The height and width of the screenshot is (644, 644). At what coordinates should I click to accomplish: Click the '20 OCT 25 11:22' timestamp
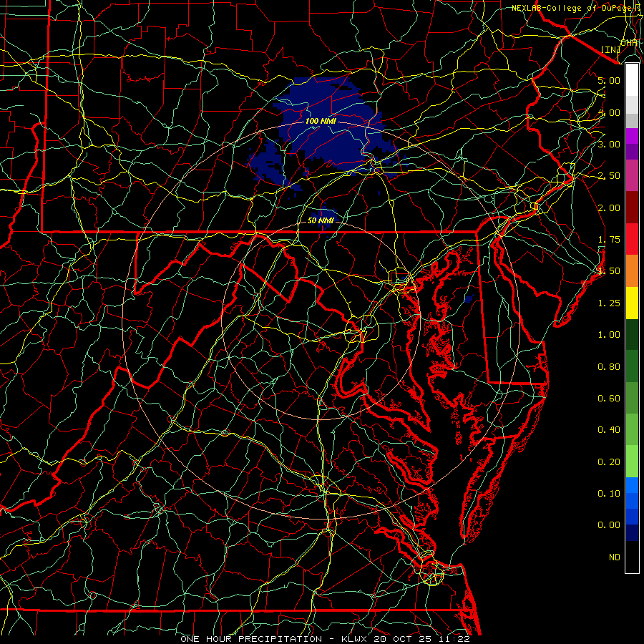pos(421,639)
